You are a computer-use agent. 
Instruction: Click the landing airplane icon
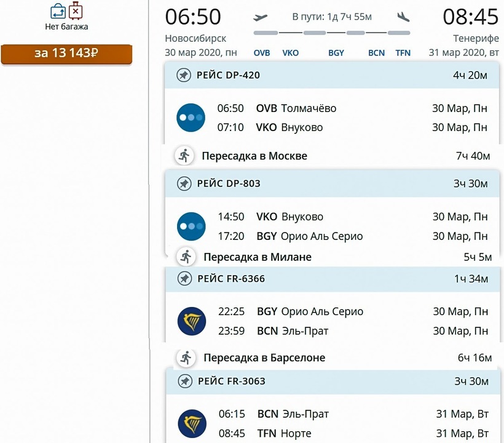pos(403,17)
